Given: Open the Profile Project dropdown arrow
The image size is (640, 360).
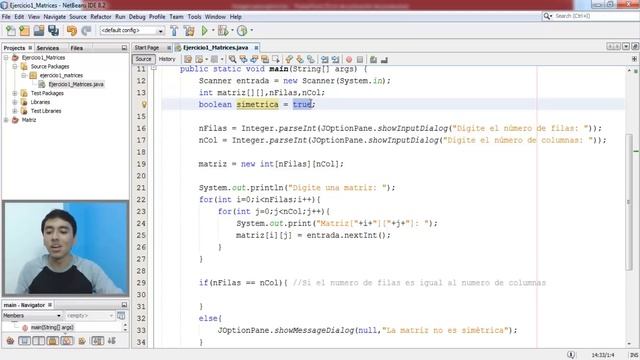Looking at the screenshot, I should (x=251, y=30).
